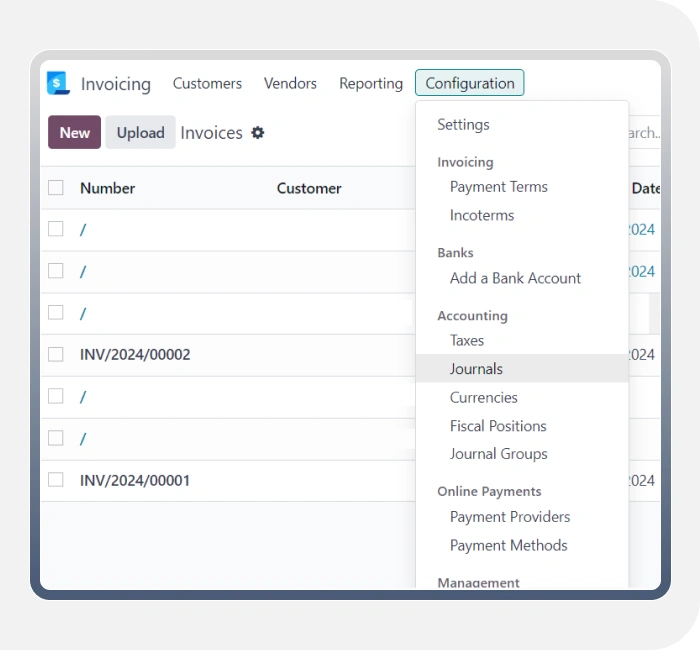Screen dimensions: 700x650
Task: Select Settings in the Configuration dropdown
Action: coord(463,125)
